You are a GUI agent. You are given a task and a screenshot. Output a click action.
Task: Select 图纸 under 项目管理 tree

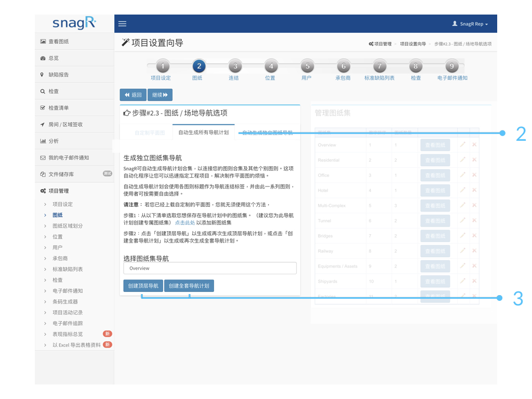point(57,215)
